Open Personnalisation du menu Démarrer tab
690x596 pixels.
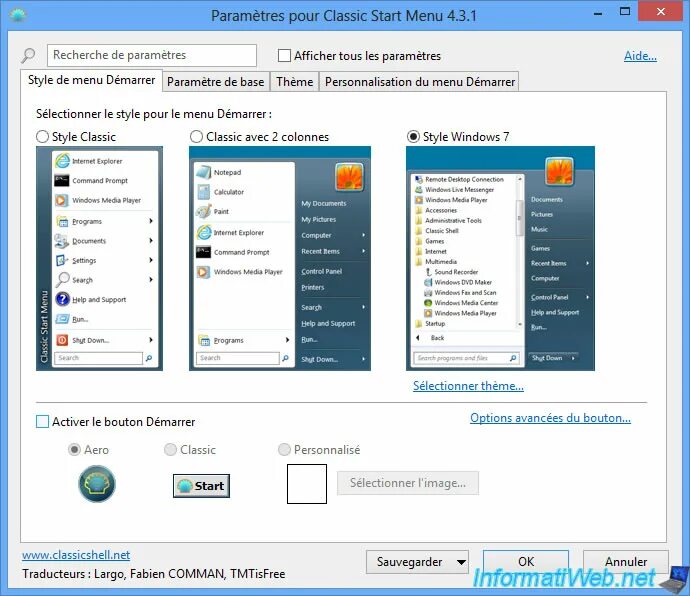[419, 82]
